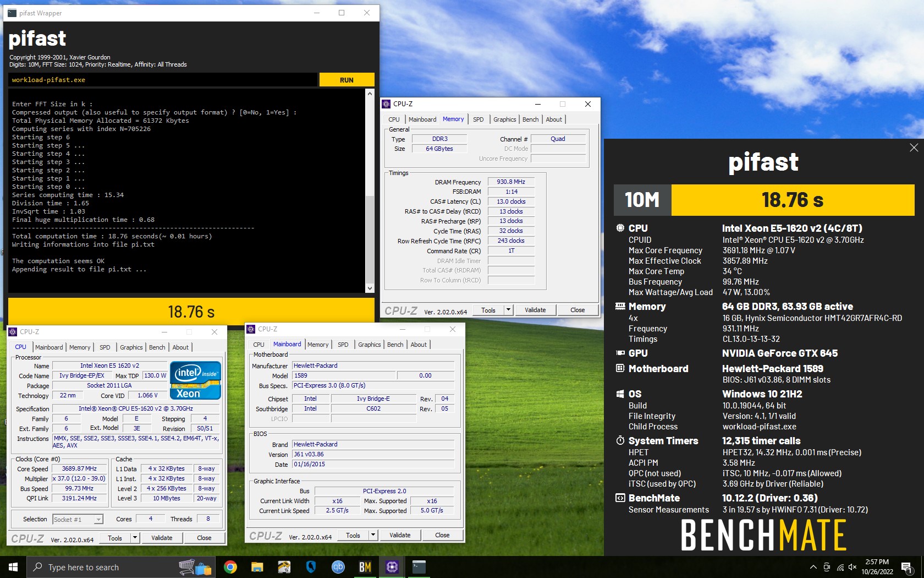Open SPD tab in the Mainboard CPU-Z window
The height and width of the screenshot is (578, 924).
point(343,345)
